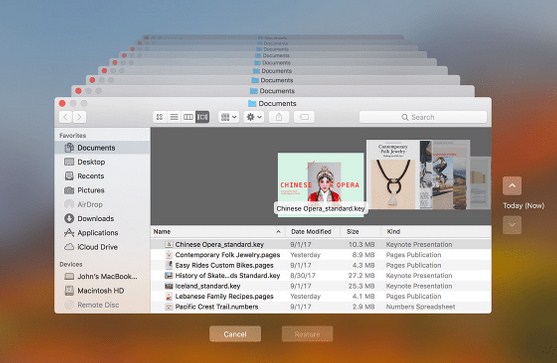Screen dimensions: 557x363
Task: Click the iCloud Drive cloud icon
Action: (x=69, y=247)
